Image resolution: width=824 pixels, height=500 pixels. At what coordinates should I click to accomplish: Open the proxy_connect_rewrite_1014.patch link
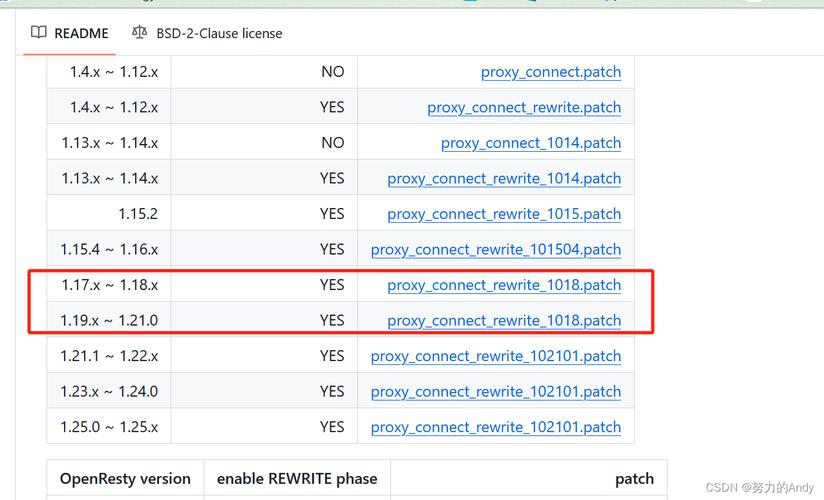(504, 178)
